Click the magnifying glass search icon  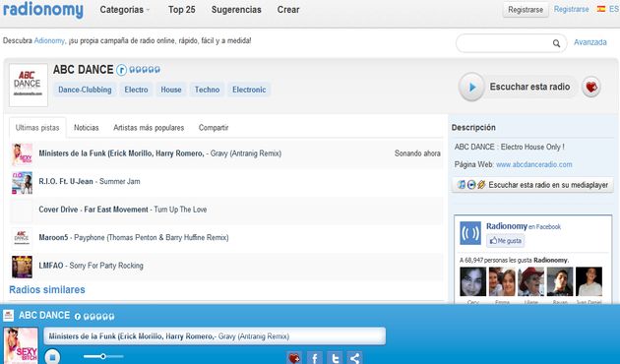tap(556, 43)
